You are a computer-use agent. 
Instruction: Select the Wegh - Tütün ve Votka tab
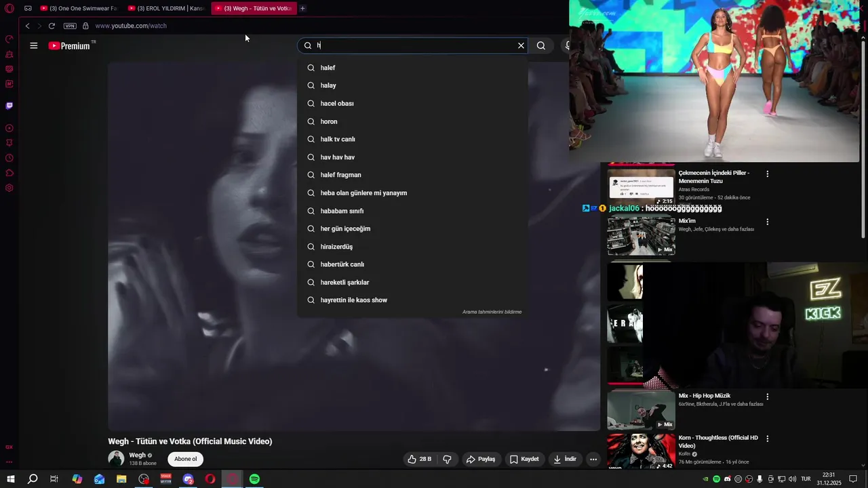tap(254, 8)
